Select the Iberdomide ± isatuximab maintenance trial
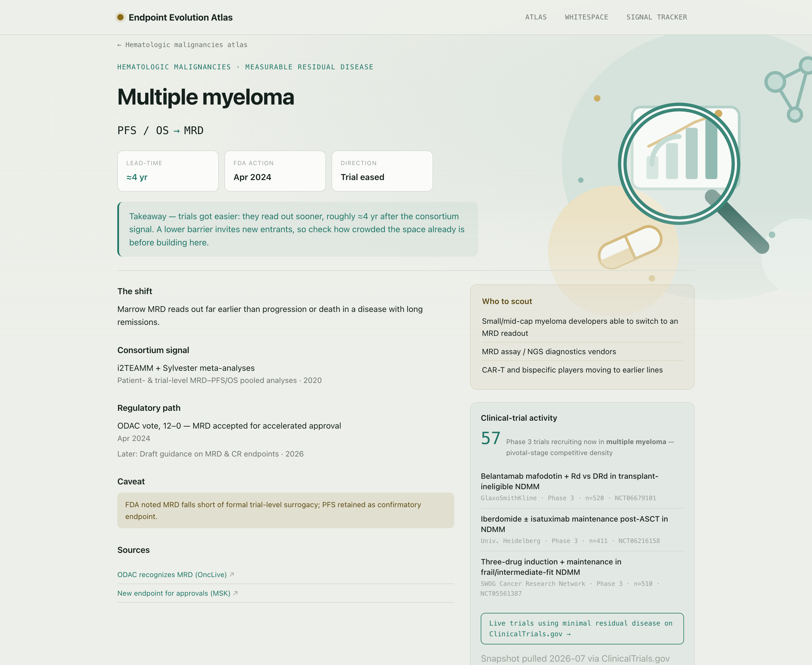 click(x=574, y=524)
